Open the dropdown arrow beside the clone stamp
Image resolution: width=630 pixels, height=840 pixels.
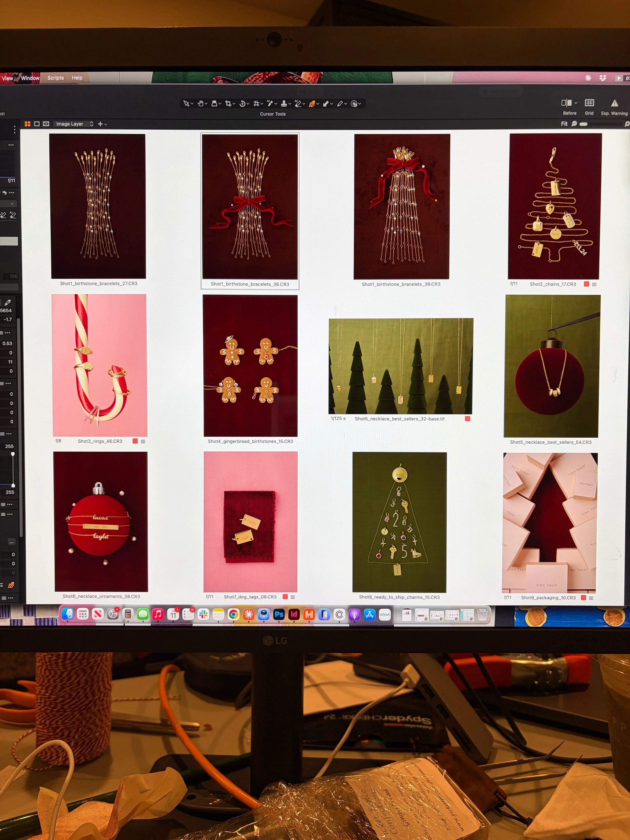[x=290, y=104]
